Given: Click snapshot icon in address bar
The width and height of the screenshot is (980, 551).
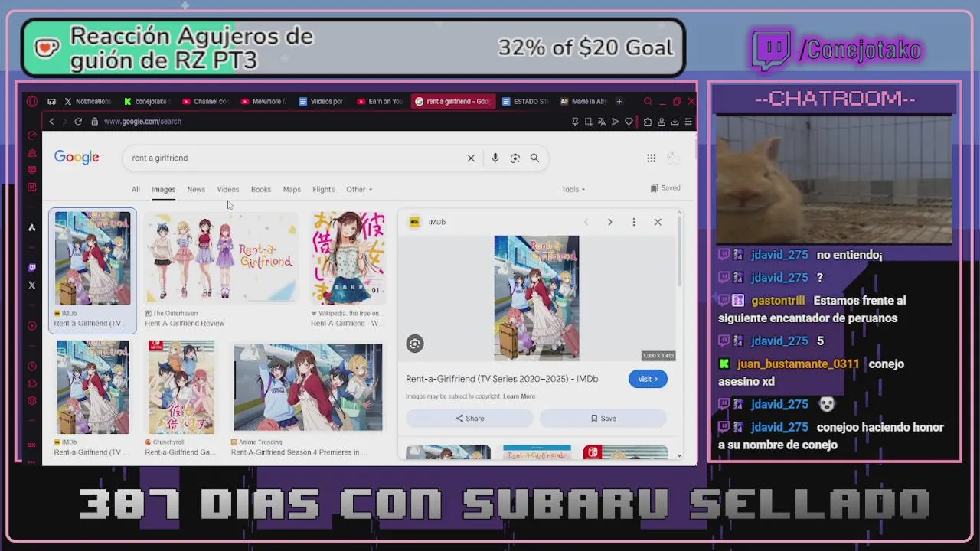Looking at the screenshot, I should point(588,122).
